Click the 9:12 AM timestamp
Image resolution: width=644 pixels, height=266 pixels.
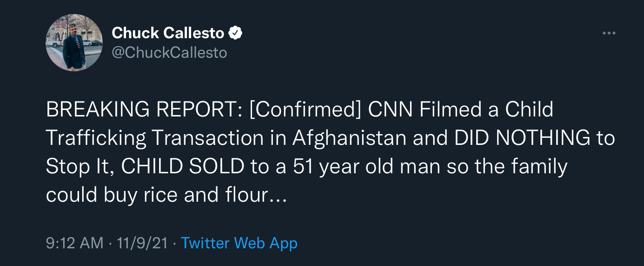[74, 243]
